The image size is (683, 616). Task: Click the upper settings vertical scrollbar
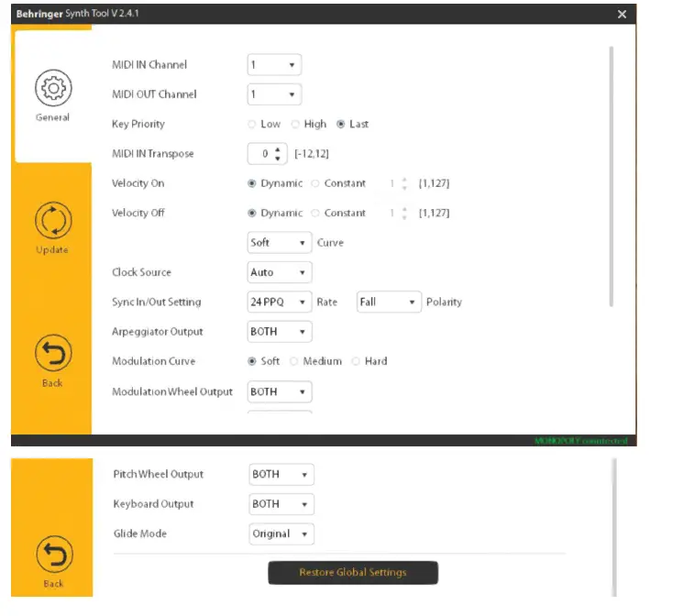(x=611, y=176)
